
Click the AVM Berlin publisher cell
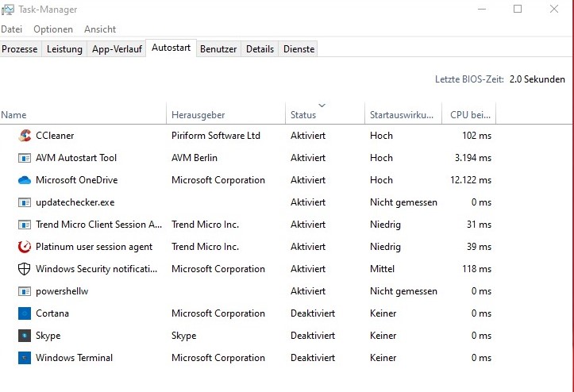(x=195, y=158)
